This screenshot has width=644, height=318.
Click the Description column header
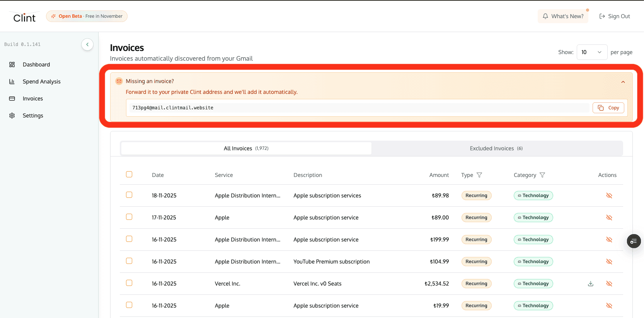click(308, 175)
